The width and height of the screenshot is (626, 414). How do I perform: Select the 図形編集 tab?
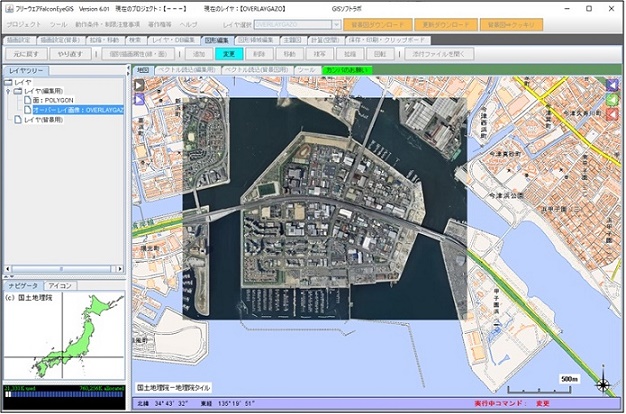[x=217, y=40]
